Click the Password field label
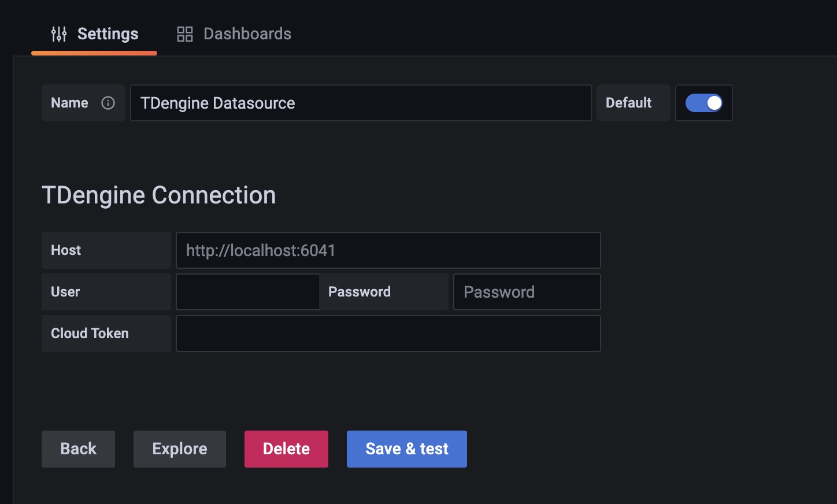The height and width of the screenshot is (504, 837). (x=360, y=292)
